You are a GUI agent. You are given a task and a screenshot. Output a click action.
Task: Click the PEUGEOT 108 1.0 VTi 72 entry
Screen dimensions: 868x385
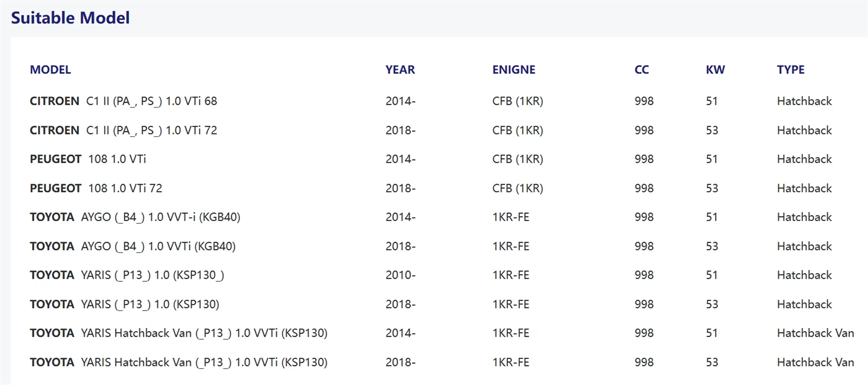(96, 188)
